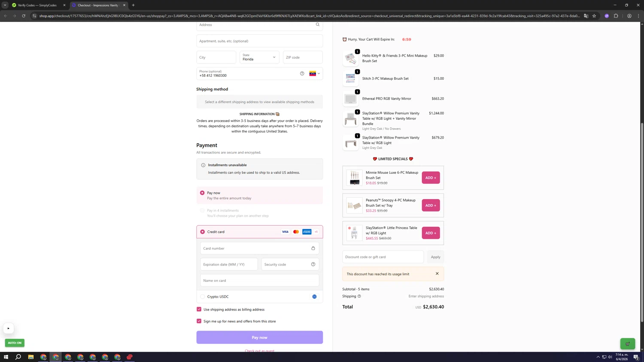
Task: Uncheck Sign me up for news and offers
Action: 199,321
